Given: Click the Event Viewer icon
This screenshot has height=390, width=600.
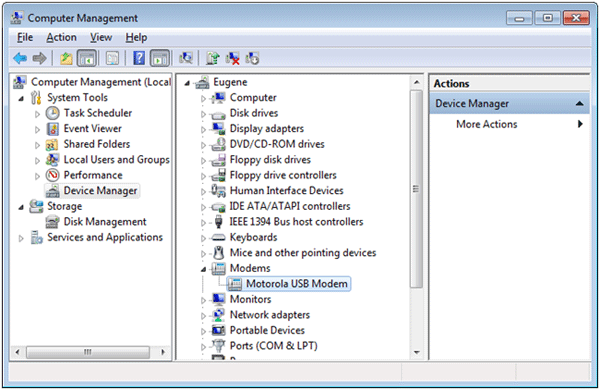Looking at the screenshot, I should click(52, 129).
